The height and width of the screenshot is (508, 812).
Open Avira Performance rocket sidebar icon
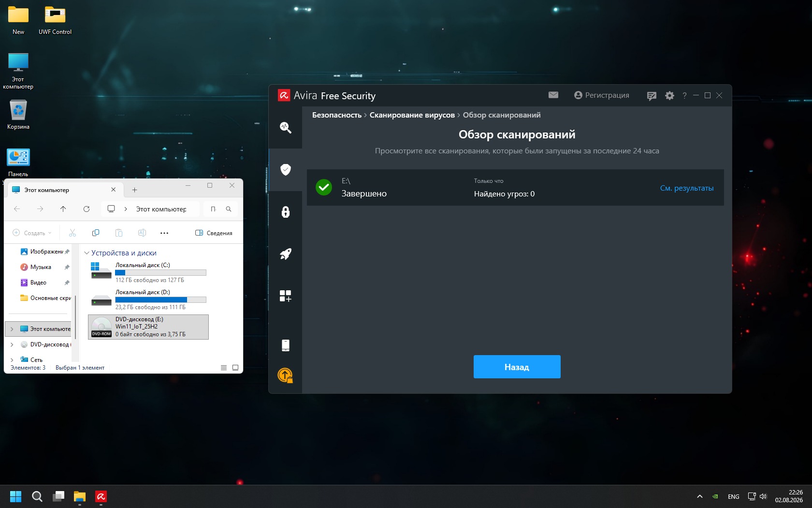coord(285,254)
